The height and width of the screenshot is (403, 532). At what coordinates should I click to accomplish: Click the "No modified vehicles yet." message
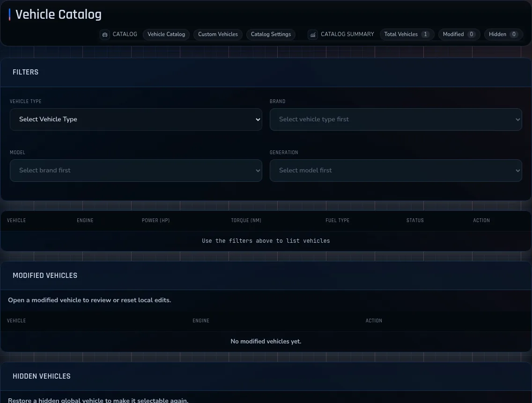(266, 342)
